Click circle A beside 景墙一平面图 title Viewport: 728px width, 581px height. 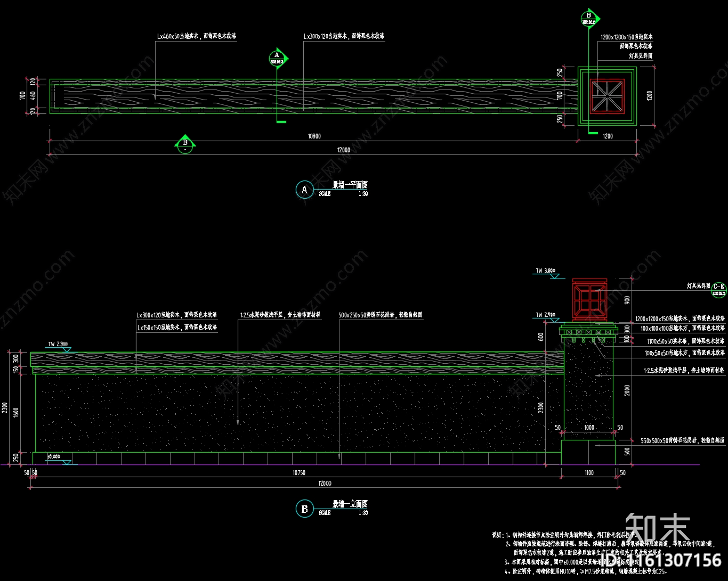click(x=304, y=190)
